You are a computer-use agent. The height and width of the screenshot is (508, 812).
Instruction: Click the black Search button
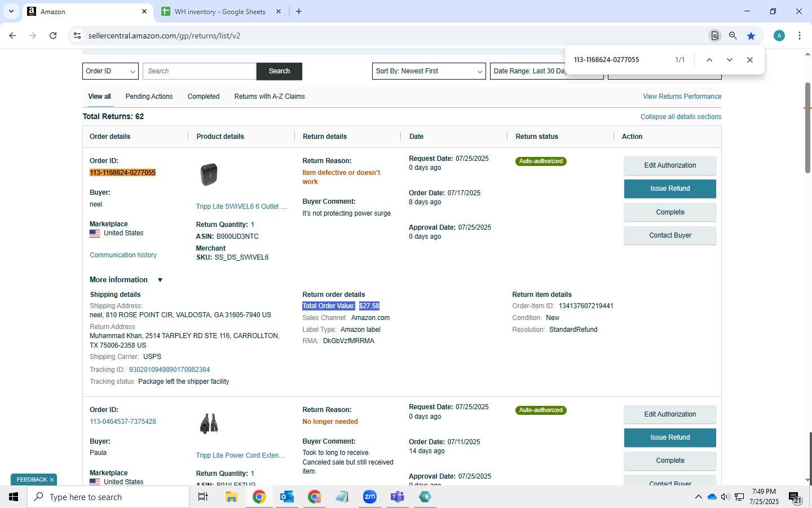279,71
